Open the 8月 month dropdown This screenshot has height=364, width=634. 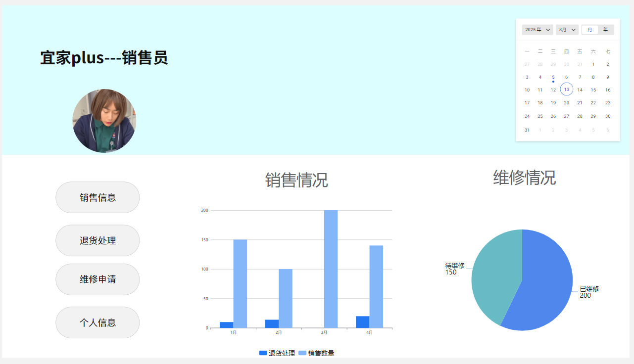point(567,30)
